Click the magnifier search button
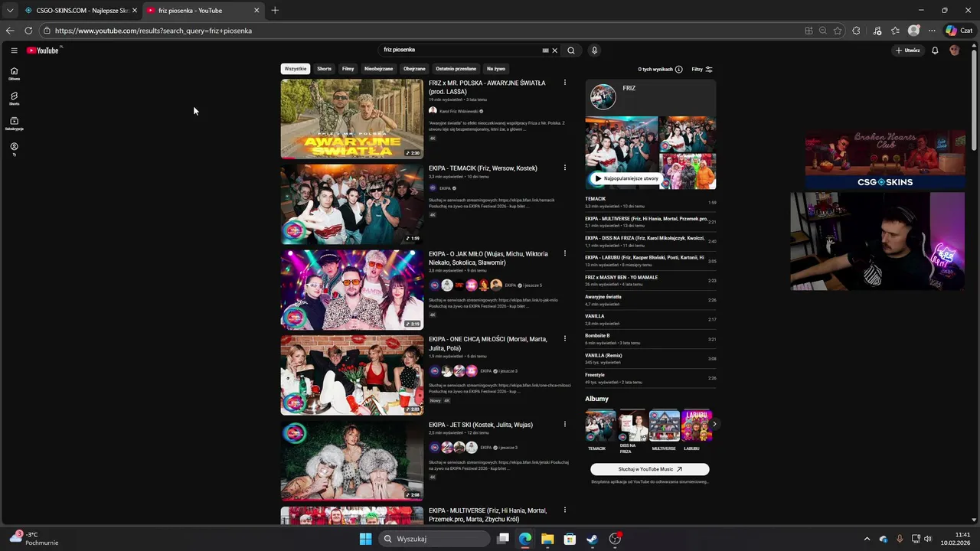This screenshot has width=980, height=551. (x=570, y=51)
